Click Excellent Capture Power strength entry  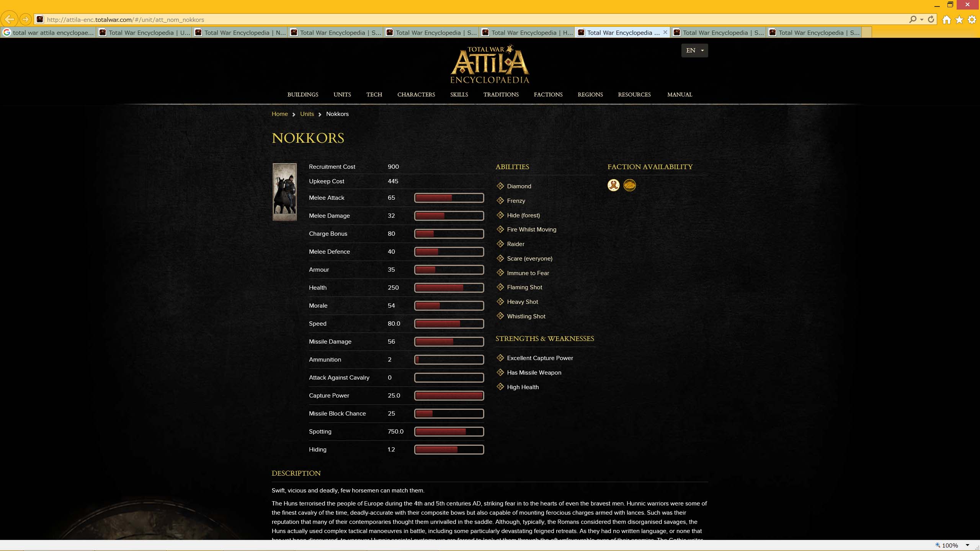point(540,358)
